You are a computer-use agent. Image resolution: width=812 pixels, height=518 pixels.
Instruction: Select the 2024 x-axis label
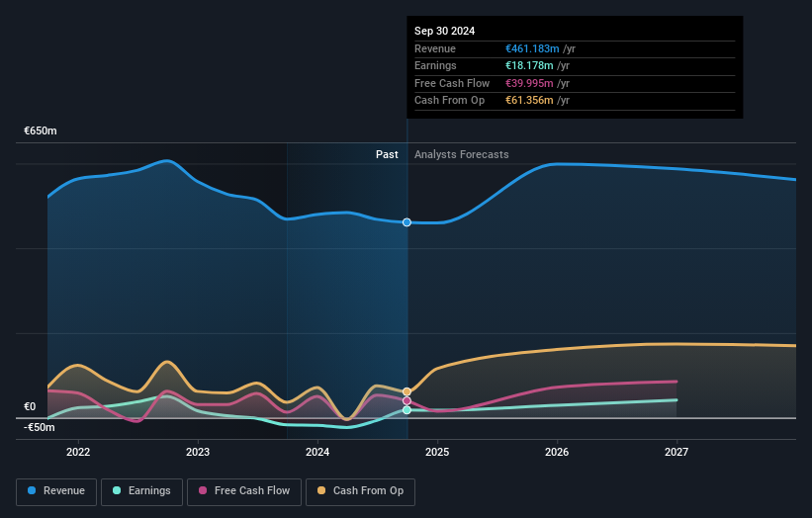click(317, 453)
